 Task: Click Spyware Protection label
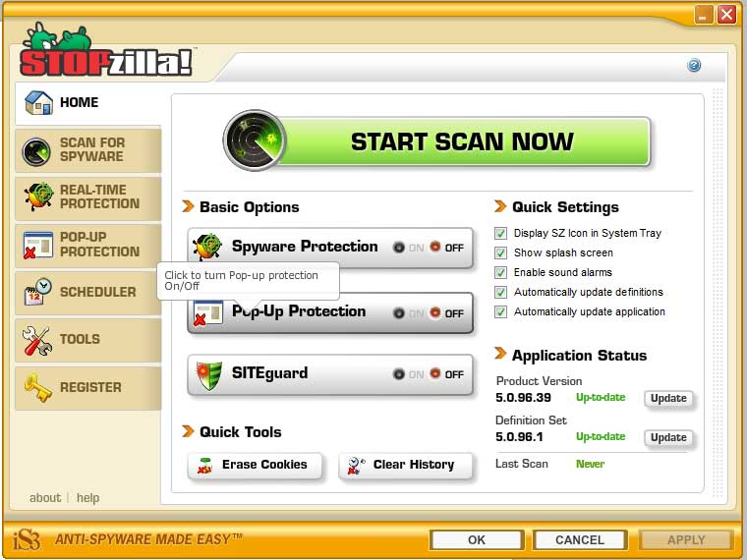(305, 247)
